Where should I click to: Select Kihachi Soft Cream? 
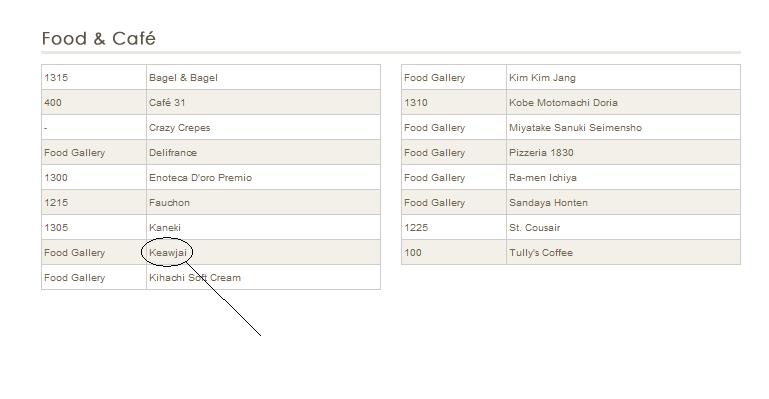point(195,277)
